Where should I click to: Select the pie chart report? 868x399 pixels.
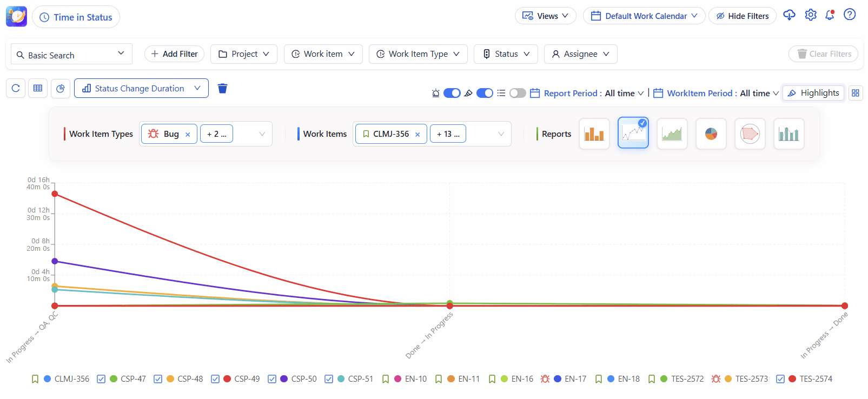pyautogui.click(x=711, y=134)
